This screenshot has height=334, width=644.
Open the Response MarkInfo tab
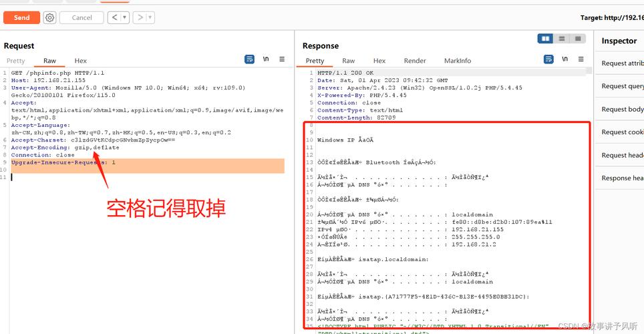click(x=458, y=61)
